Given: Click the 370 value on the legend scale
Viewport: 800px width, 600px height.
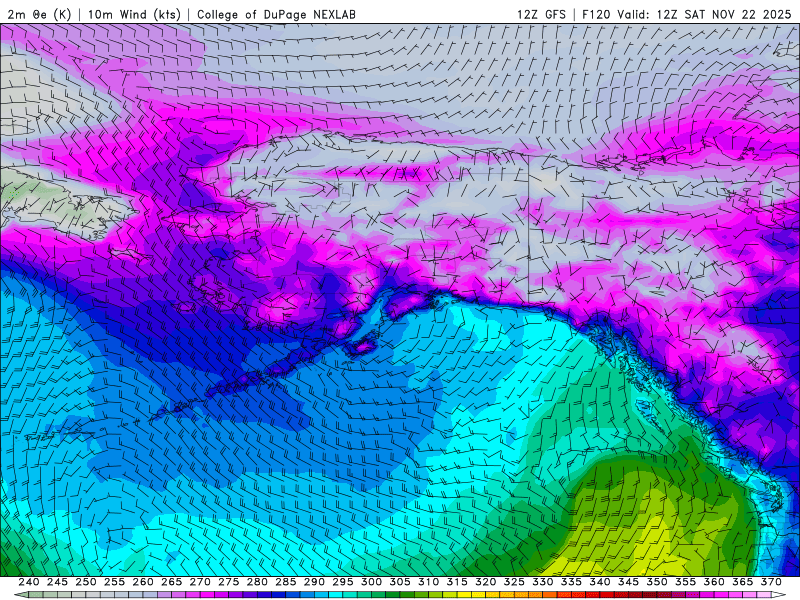Looking at the screenshot, I should point(771,582).
